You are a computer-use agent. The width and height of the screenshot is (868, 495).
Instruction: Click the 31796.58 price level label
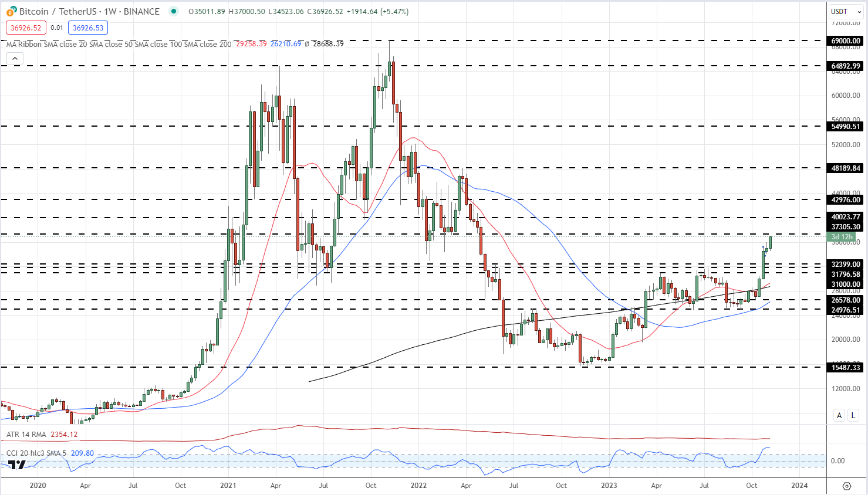tap(846, 274)
